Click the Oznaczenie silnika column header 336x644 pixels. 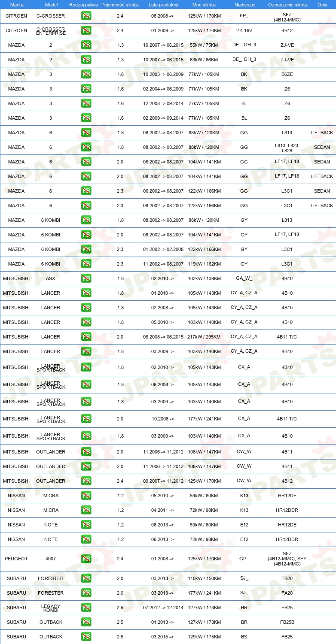pos(287,5)
